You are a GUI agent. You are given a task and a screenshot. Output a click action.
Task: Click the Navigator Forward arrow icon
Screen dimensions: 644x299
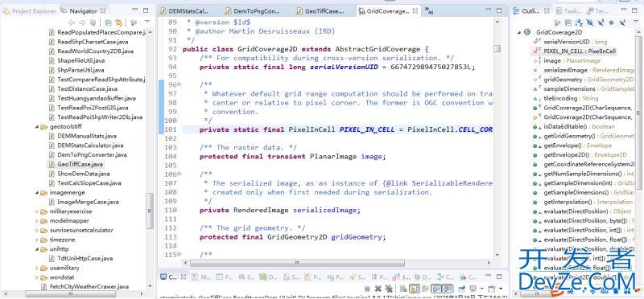click(82, 23)
